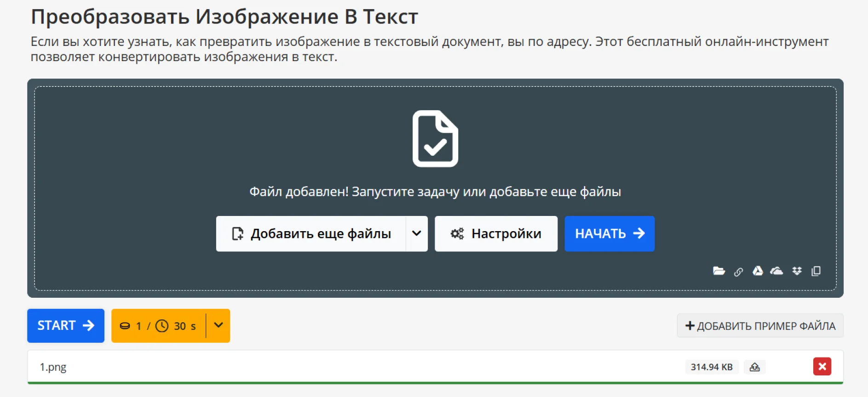Screen dimensions: 868x397
Task: Expand the dropdown arrow beside Добавить еще файлы
Action: pos(417,233)
